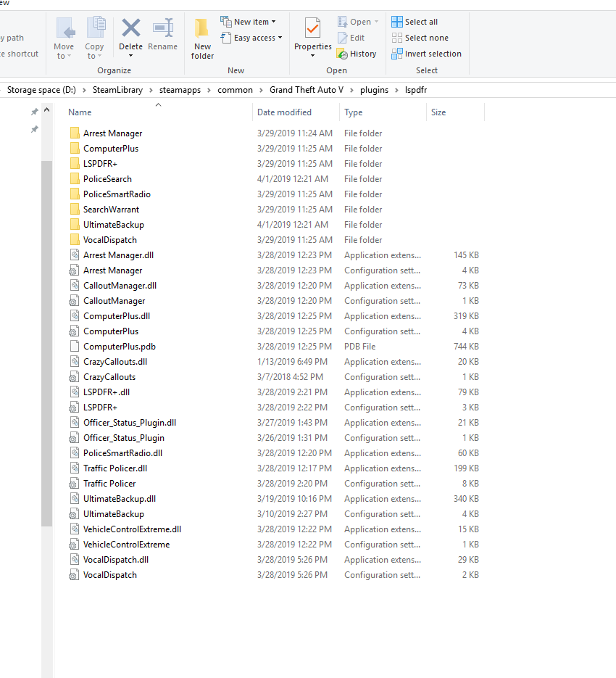Click Select none
The image size is (616, 678).
click(x=420, y=38)
